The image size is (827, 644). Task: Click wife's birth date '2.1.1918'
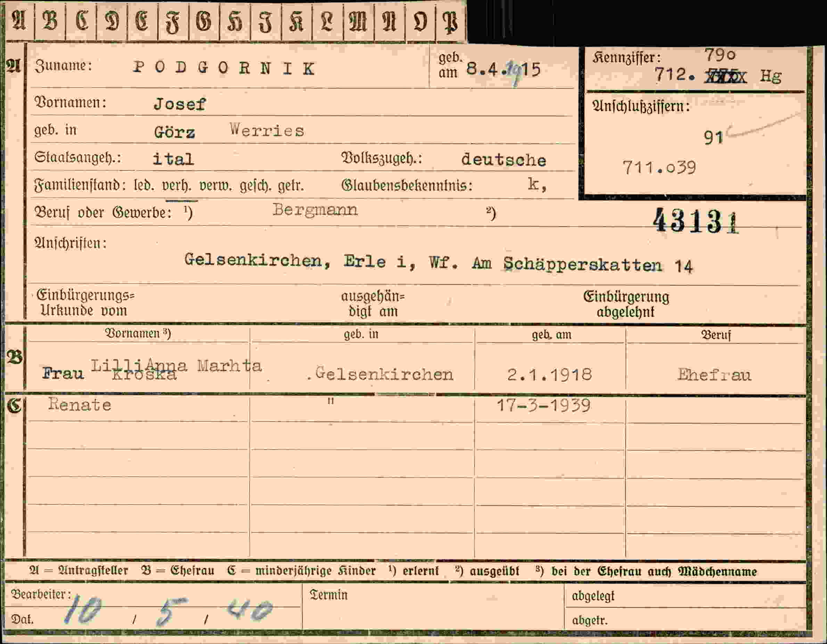(549, 375)
